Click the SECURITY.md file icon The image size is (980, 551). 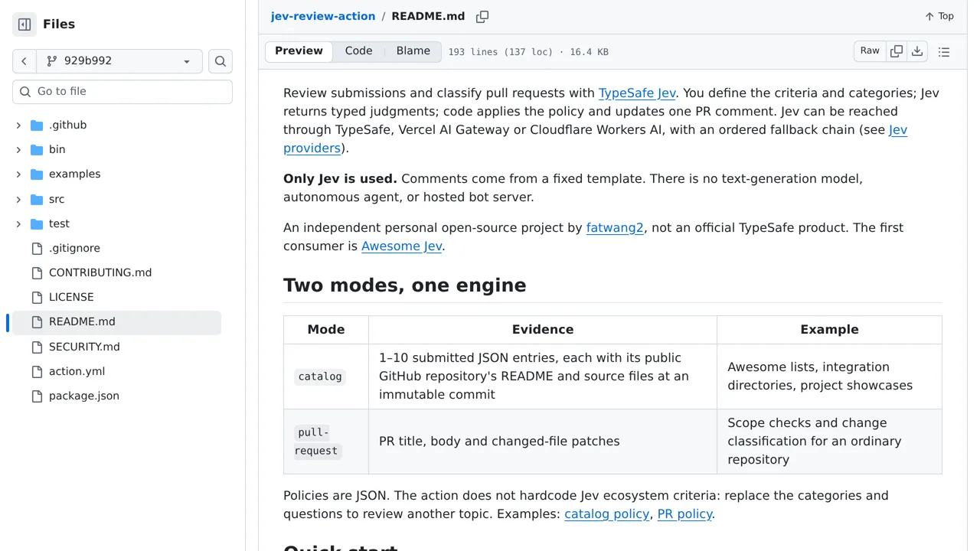pos(37,347)
